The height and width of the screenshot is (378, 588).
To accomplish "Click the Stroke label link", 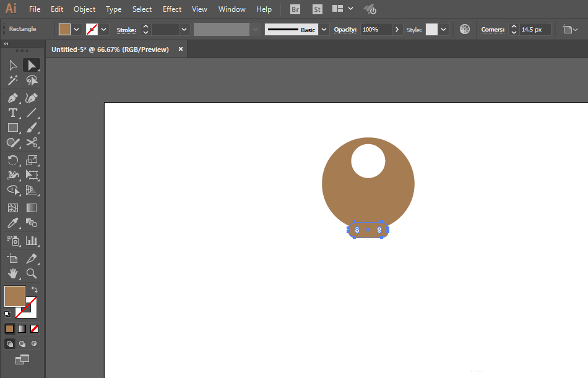I will (126, 30).
